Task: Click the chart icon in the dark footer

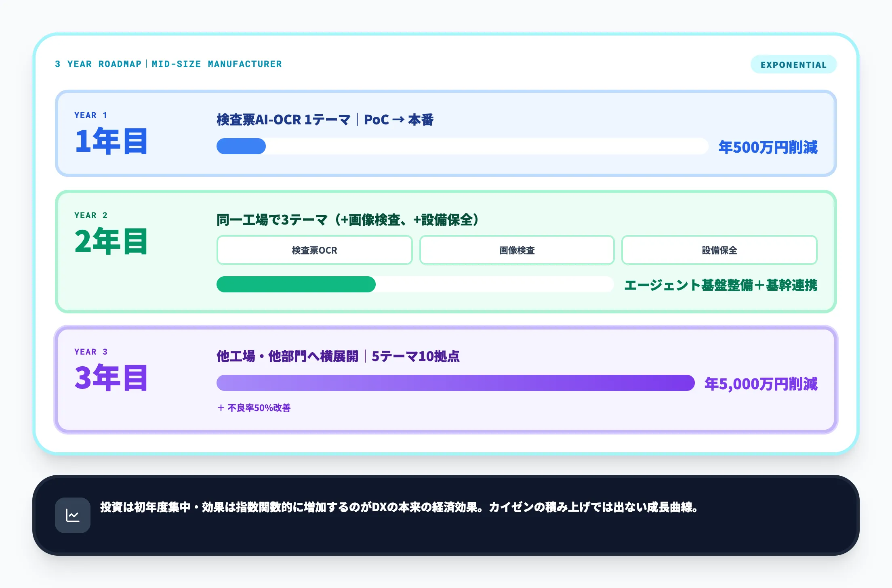Action: 73,515
